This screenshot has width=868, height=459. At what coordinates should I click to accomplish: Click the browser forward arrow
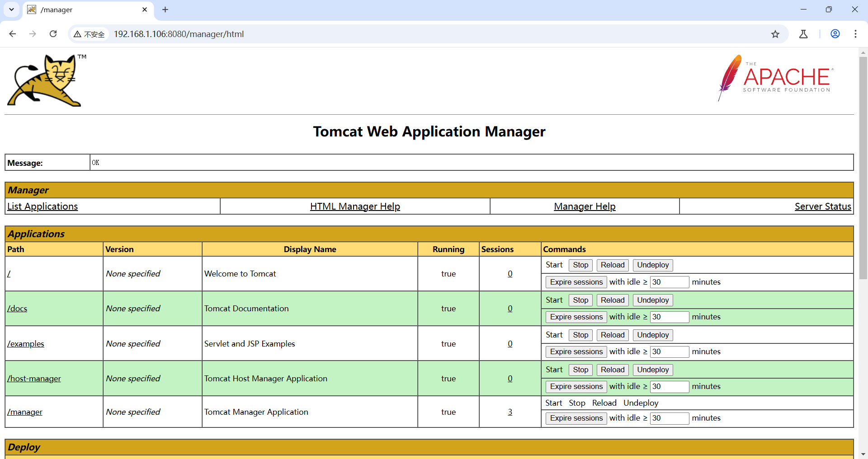point(33,34)
